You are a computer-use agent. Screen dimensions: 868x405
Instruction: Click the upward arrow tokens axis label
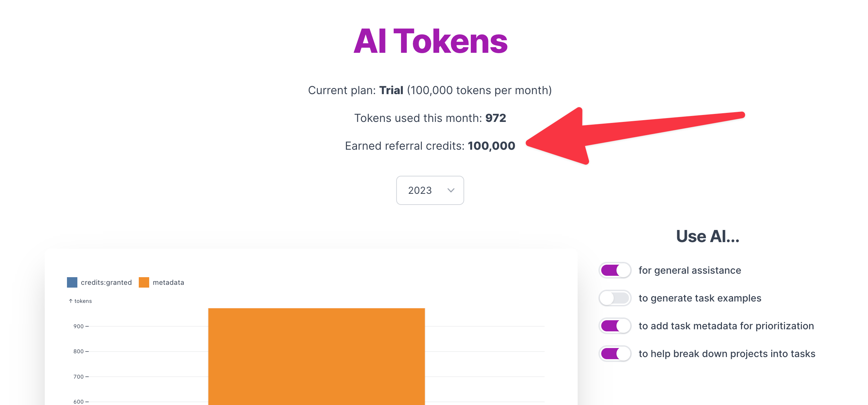[80, 301]
